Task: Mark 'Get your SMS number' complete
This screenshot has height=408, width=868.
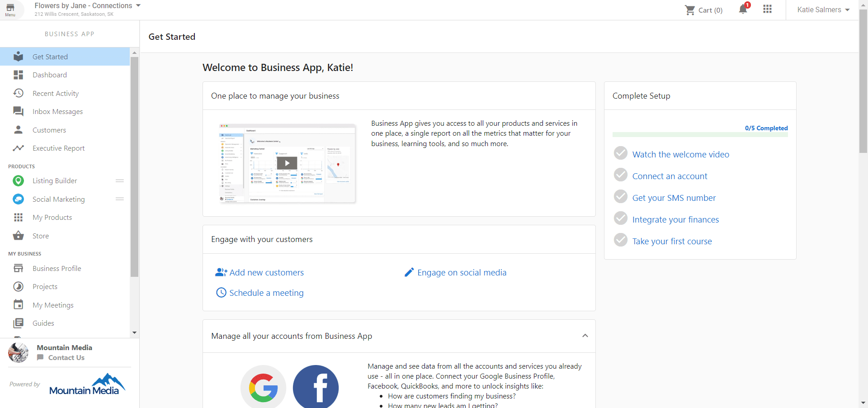Action: pyautogui.click(x=620, y=196)
